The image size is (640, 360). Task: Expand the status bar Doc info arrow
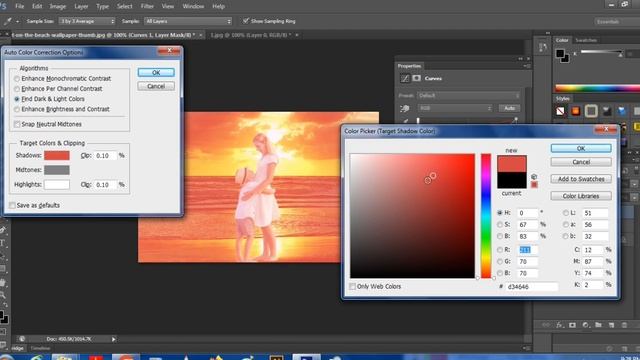pyautogui.click(x=113, y=339)
